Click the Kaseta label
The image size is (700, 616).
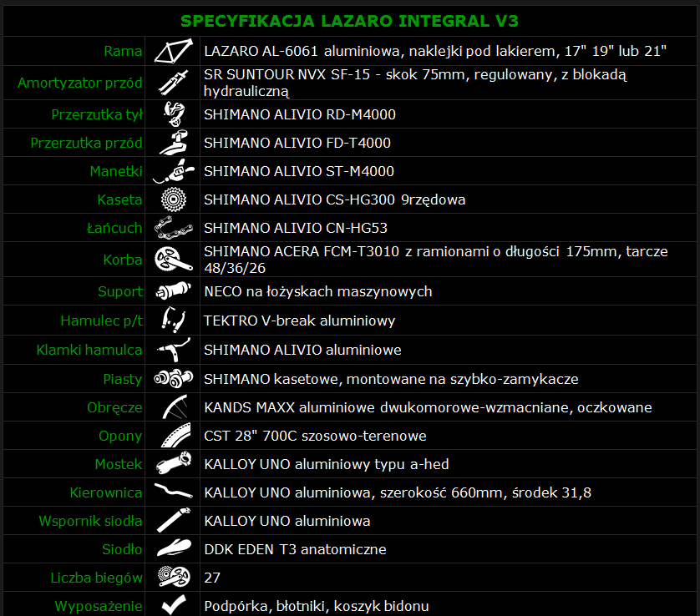[x=119, y=199]
